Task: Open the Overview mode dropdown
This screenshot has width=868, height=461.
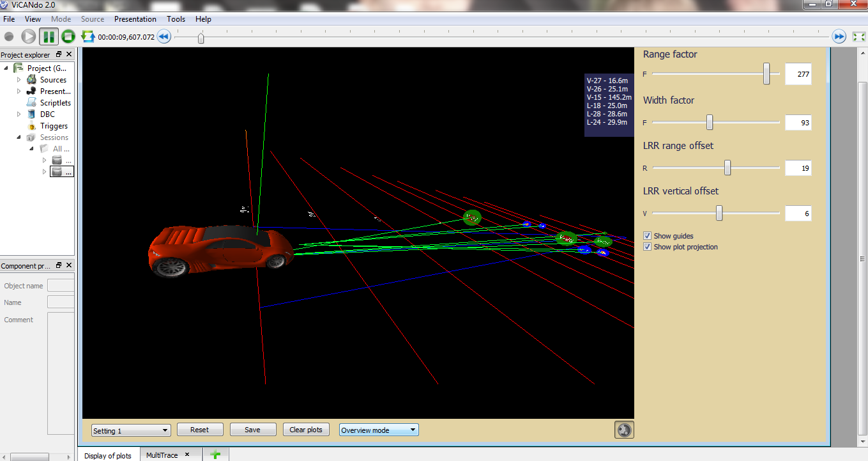Action: point(379,430)
